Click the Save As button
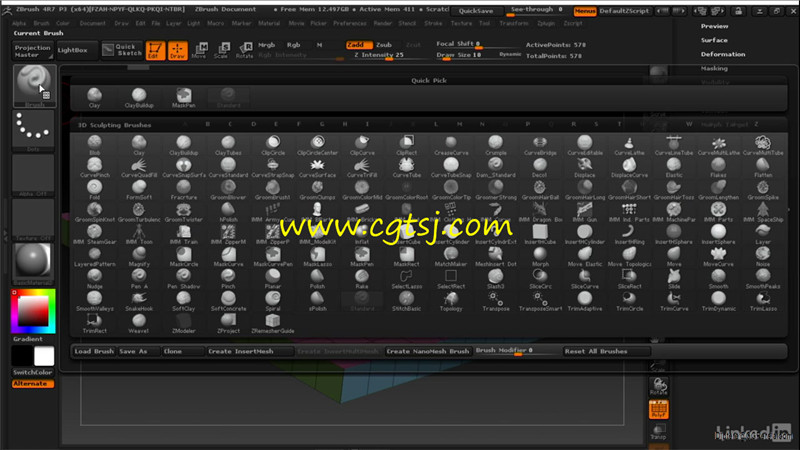The image size is (800, 450). [138, 352]
